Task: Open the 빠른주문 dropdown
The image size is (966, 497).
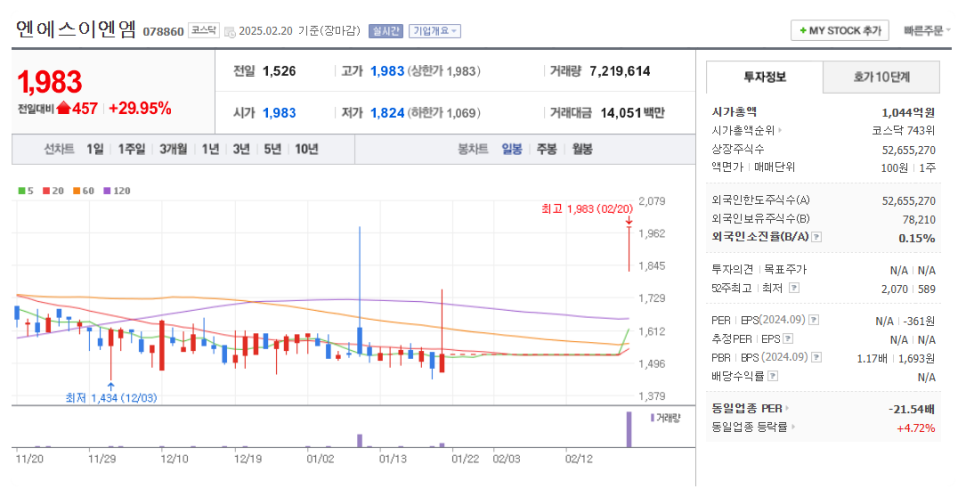Action: (927, 31)
